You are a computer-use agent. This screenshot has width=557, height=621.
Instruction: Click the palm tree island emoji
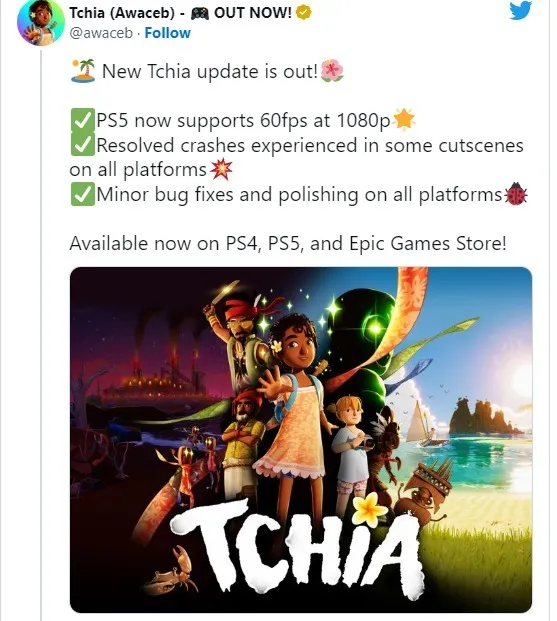tap(83, 70)
